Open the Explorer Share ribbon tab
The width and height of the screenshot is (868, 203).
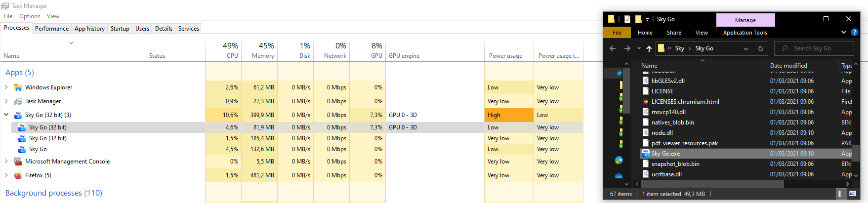click(674, 33)
